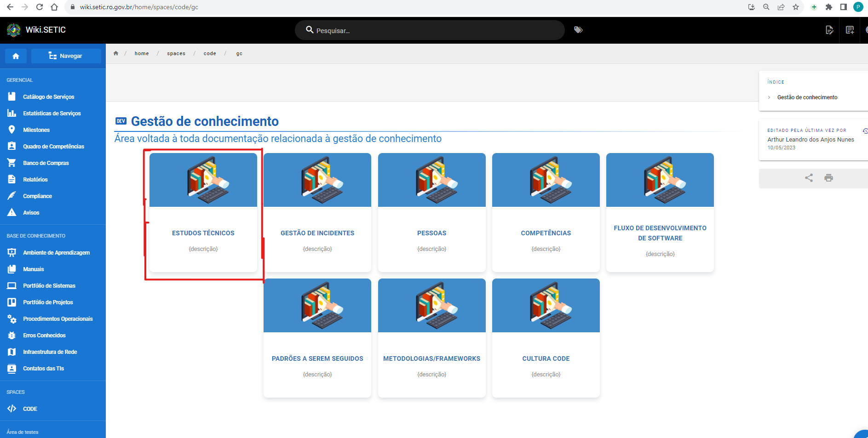This screenshot has height=438, width=868.
Task: Open CODE under Spaces in sidebar
Action: point(30,409)
